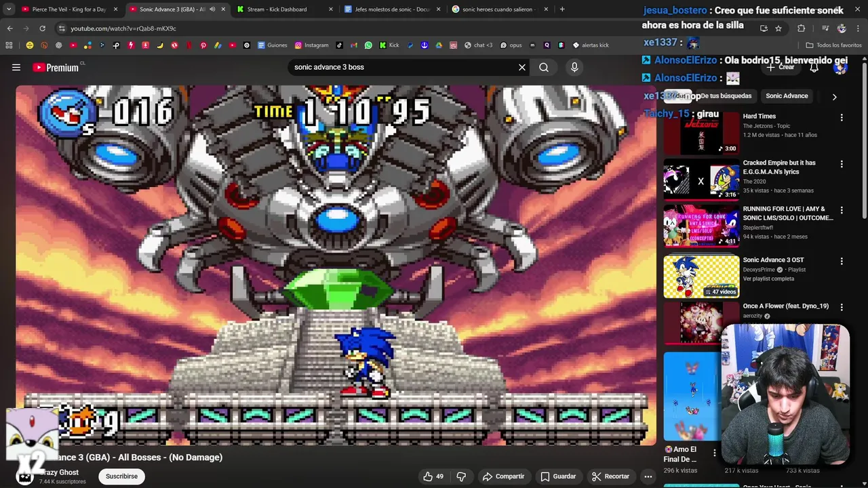This screenshot has width=868, height=488.
Task: Open the Chrome media controls icon
Action: pos(825,28)
